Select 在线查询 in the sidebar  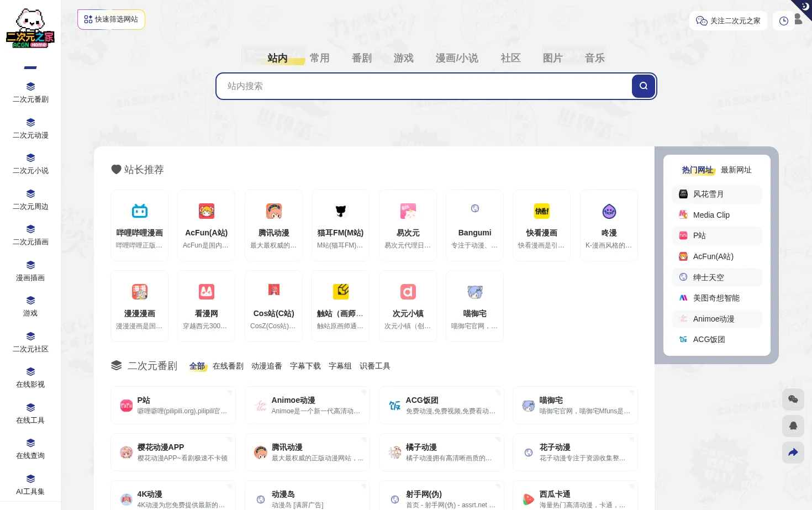[x=30, y=449]
